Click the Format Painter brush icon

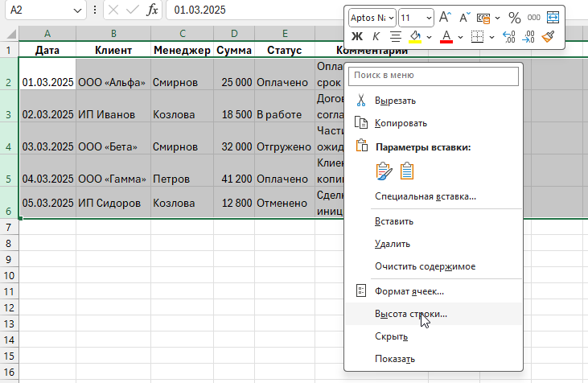[x=549, y=36]
